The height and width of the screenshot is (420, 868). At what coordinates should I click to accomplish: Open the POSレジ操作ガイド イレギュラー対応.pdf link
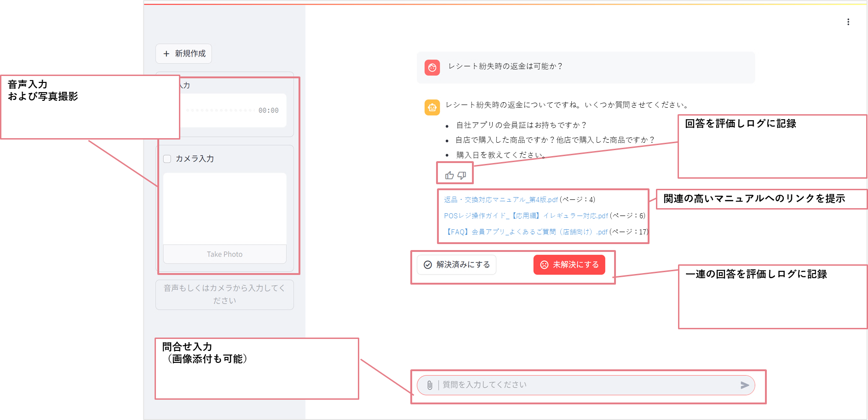526,216
